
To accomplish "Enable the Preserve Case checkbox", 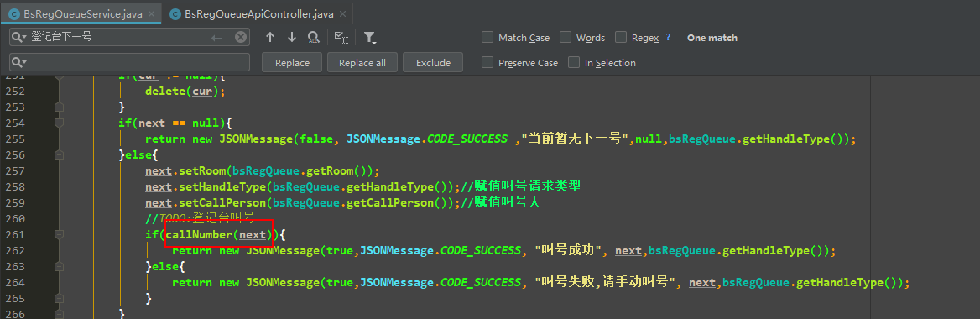I will click(487, 63).
